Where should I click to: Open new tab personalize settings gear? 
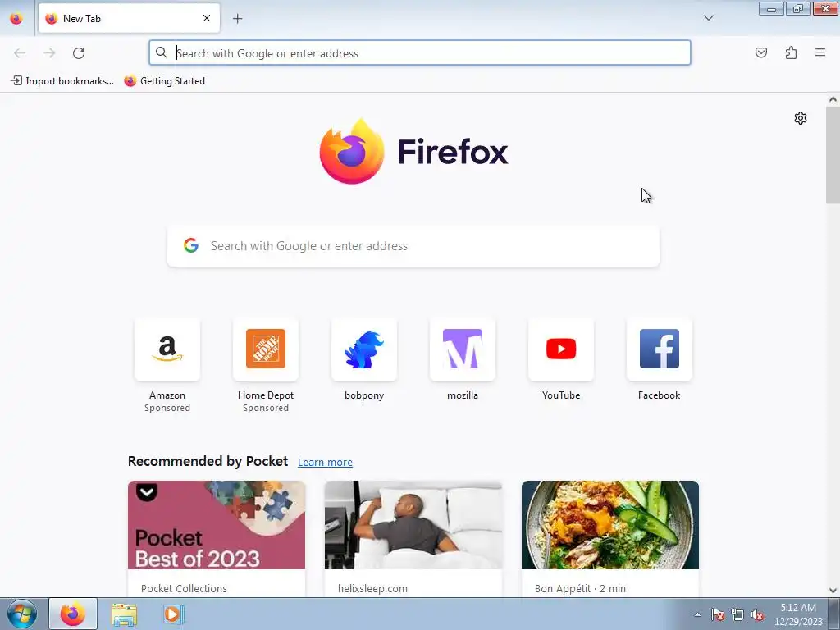pyautogui.click(x=801, y=118)
